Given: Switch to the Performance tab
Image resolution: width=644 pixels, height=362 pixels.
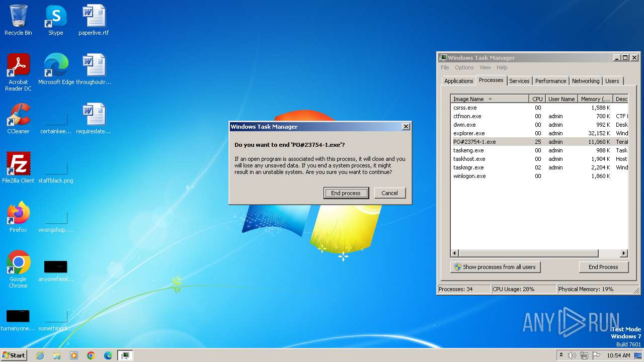Looking at the screenshot, I should [x=550, y=81].
